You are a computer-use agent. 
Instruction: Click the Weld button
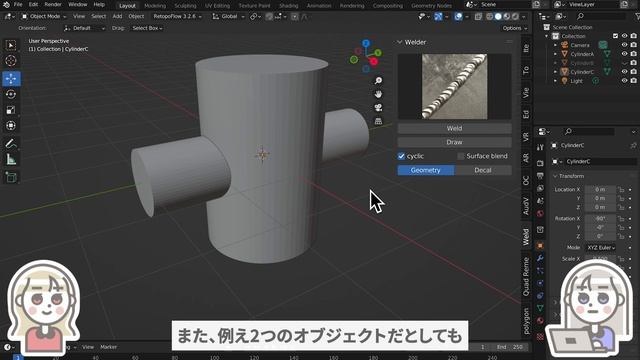pyautogui.click(x=454, y=129)
